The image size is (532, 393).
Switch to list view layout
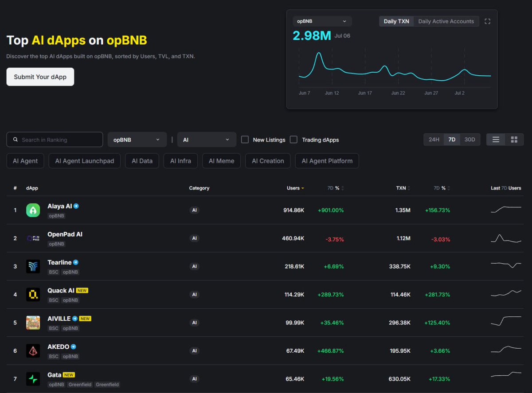pyautogui.click(x=496, y=140)
